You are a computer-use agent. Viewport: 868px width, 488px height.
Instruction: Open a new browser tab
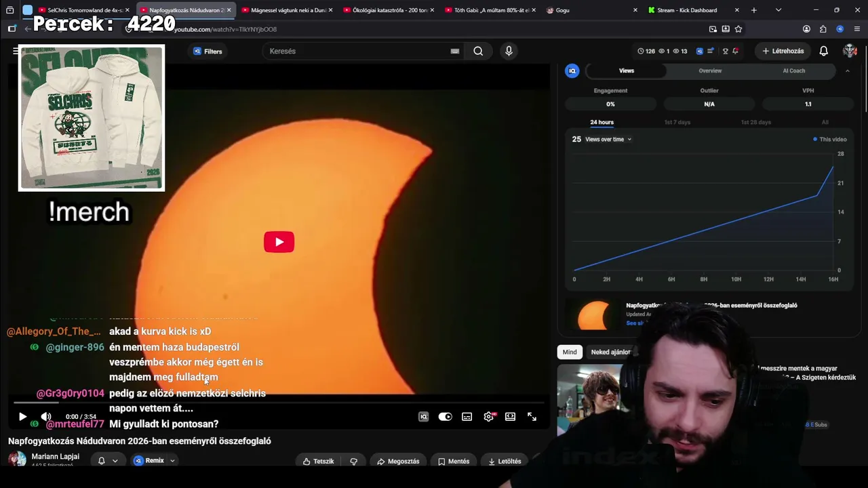753,10
